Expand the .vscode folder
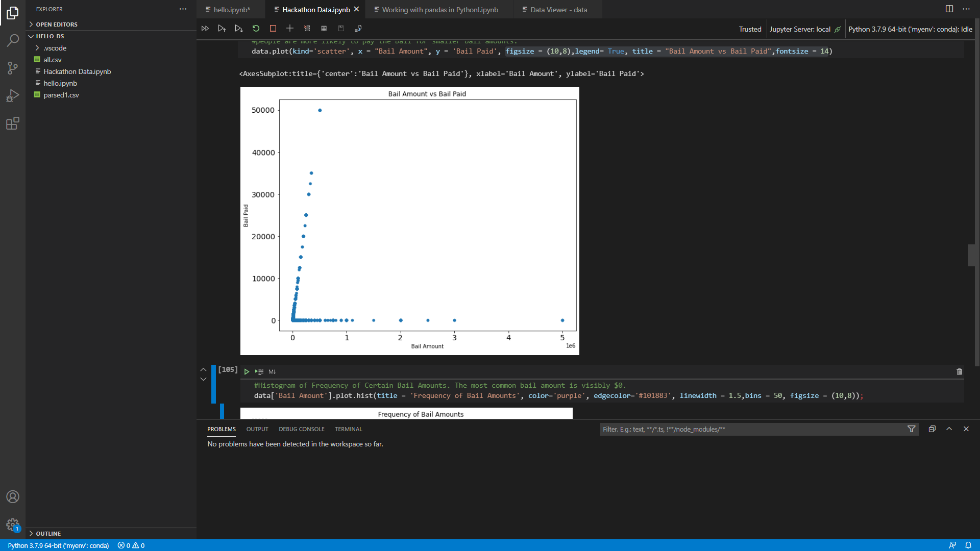 55,48
